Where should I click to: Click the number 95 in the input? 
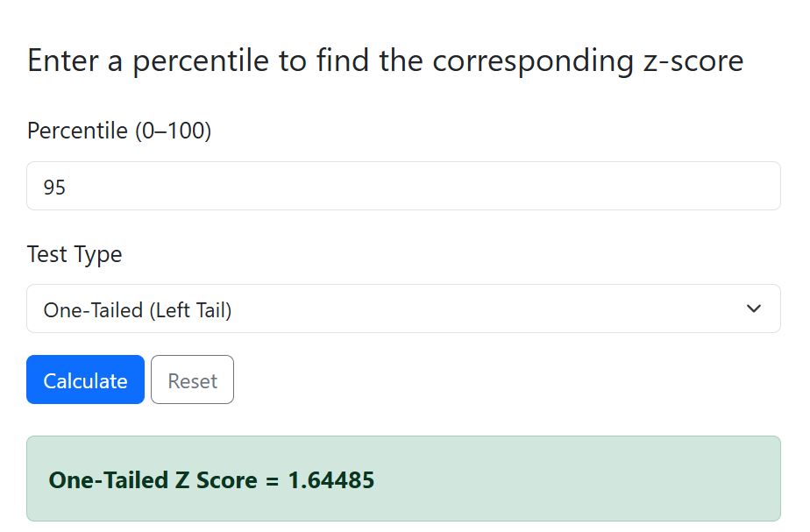point(53,186)
